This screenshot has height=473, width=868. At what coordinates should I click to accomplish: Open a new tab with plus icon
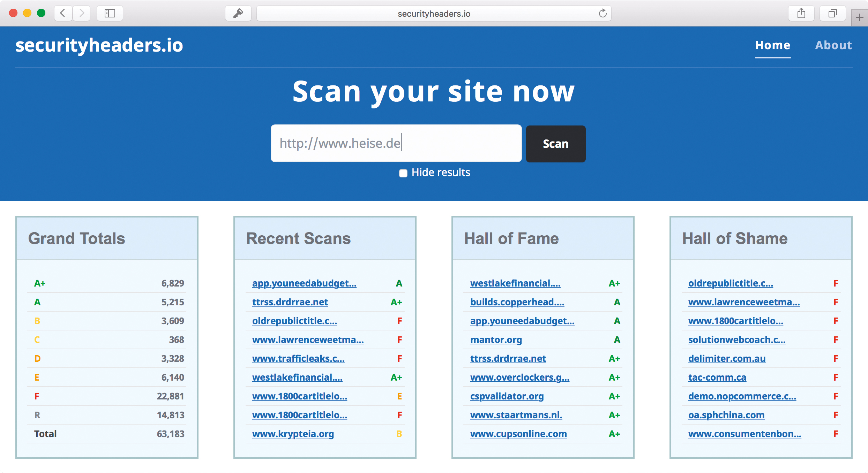(x=859, y=17)
